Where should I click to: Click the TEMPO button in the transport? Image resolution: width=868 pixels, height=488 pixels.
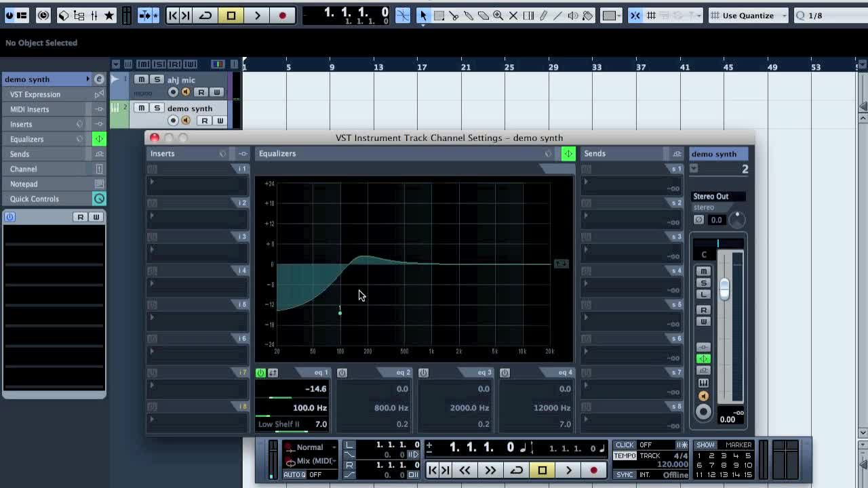click(x=625, y=455)
